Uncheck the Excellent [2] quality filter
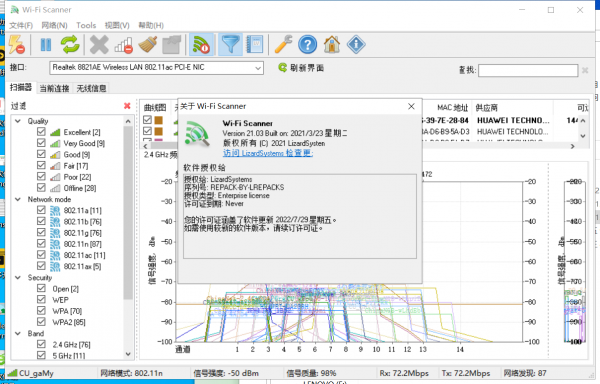This screenshot has height=384, width=600. pos(41,132)
